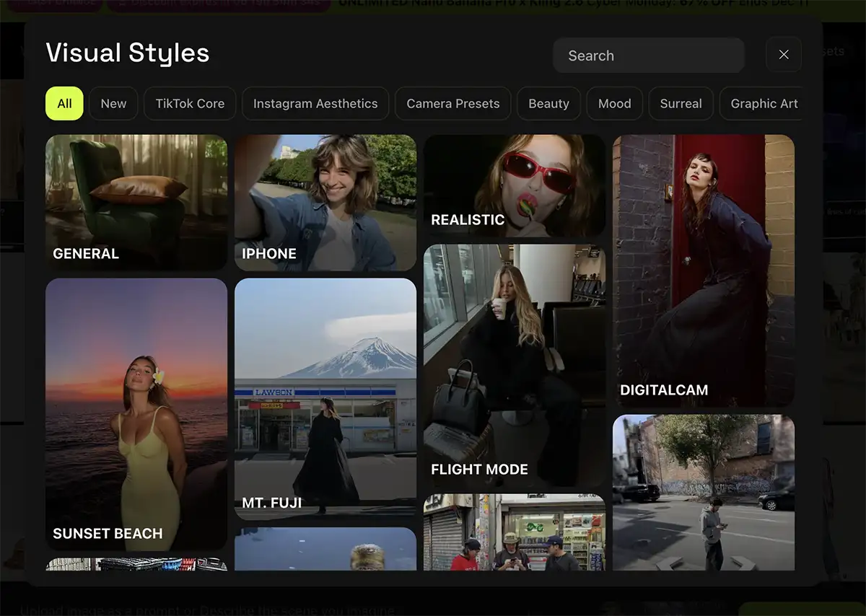Select the Digitalcam style card

click(x=704, y=270)
